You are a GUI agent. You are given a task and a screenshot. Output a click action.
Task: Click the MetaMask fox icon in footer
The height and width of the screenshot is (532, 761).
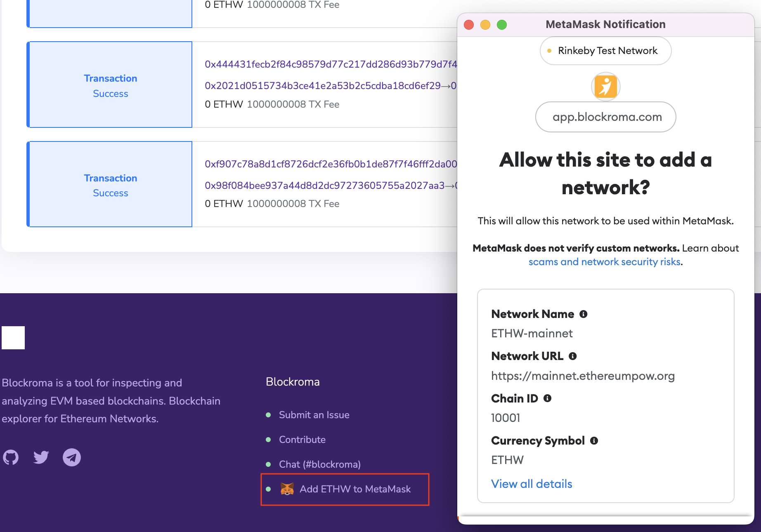287,489
